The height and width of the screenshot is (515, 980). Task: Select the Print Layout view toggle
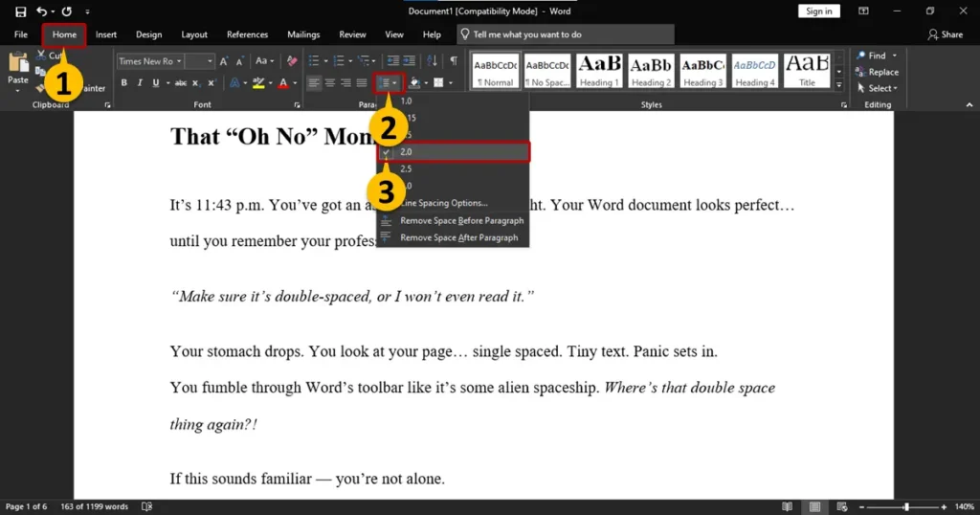point(814,506)
